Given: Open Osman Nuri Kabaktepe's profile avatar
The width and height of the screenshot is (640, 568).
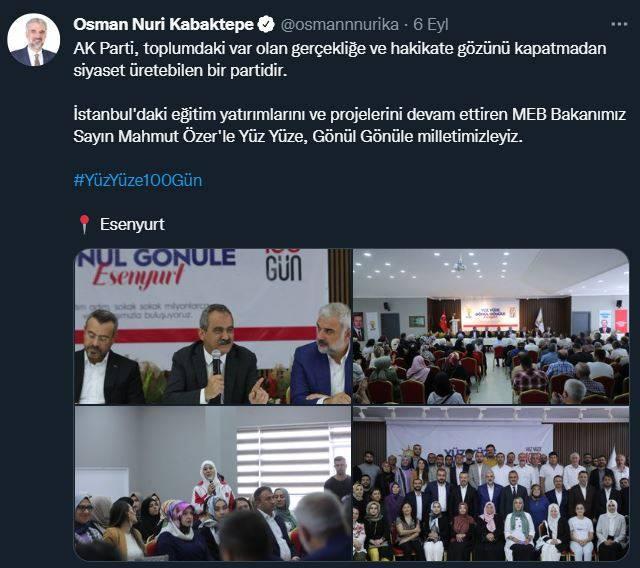Looking at the screenshot, I should 33,40.
